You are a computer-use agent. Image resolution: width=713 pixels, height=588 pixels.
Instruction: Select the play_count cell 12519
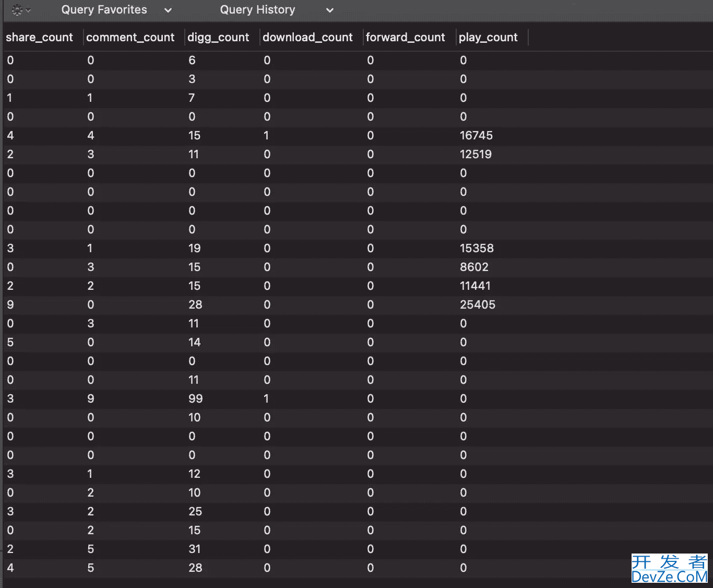476,155
